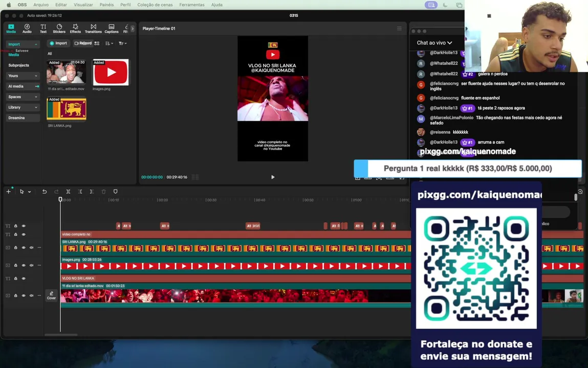Screen dimensions: 588x368
Task: Open the selection tool mode dropdown arrow
Action: 29,192
